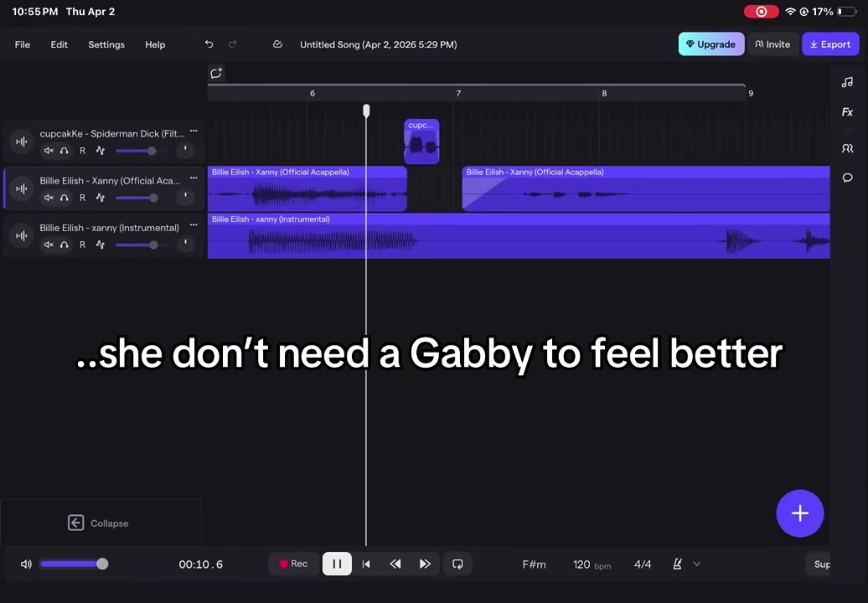
Task: Mute the cupcakKe track
Action: pyautogui.click(x=49, y=151)
